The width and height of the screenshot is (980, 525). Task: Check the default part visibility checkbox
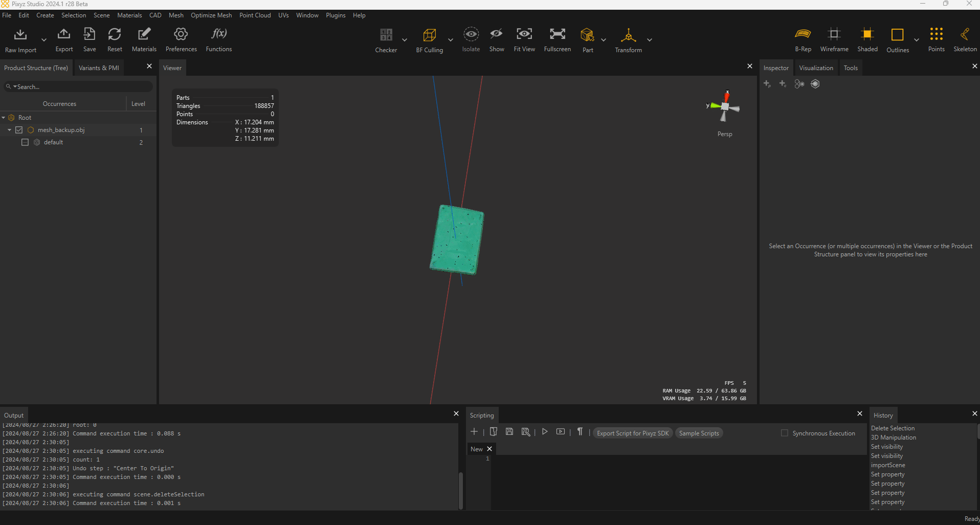click(x=25, y=142)
